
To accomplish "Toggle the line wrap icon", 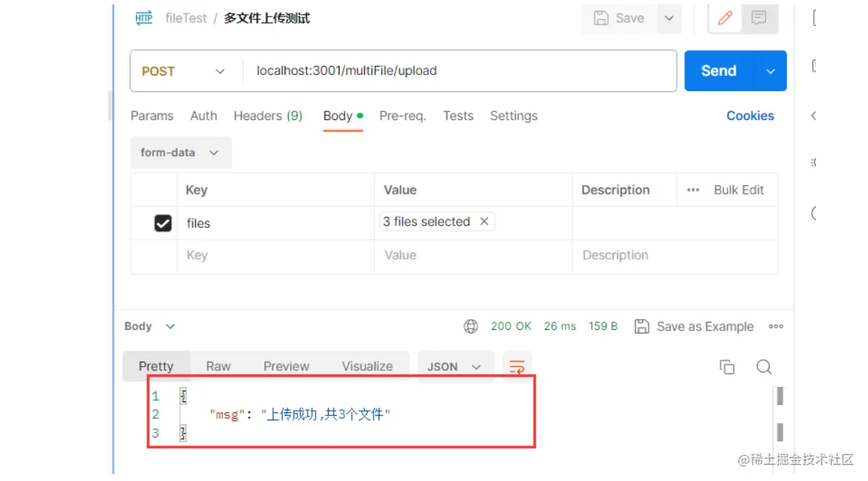I will click(x=516, y=367).
